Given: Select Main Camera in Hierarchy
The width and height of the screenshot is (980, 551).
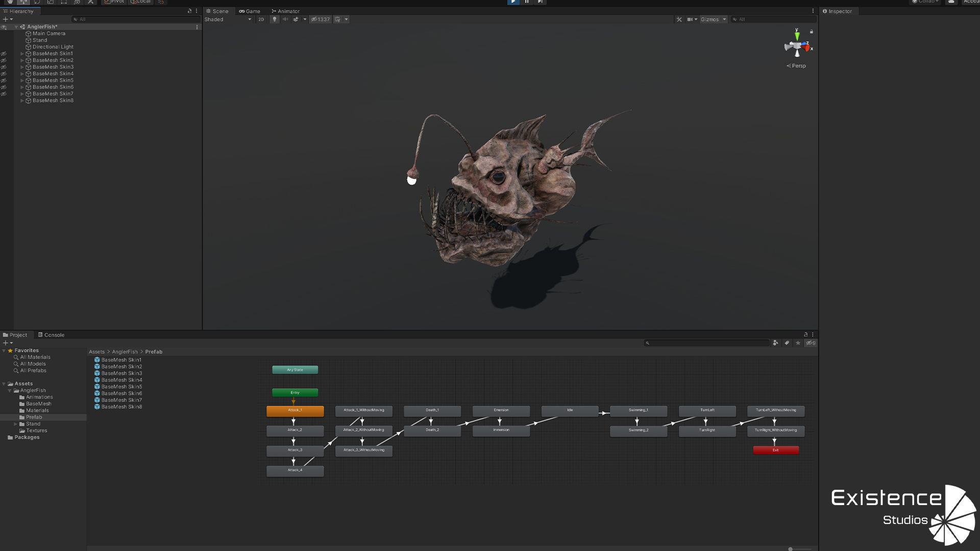Looking at the screenshot, I should click(49, 34).
